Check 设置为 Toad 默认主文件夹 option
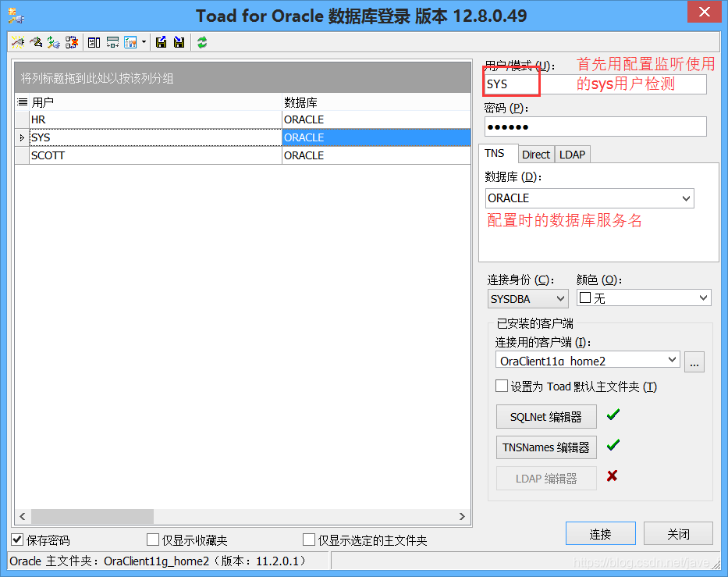728x577 pixels. 502,386
